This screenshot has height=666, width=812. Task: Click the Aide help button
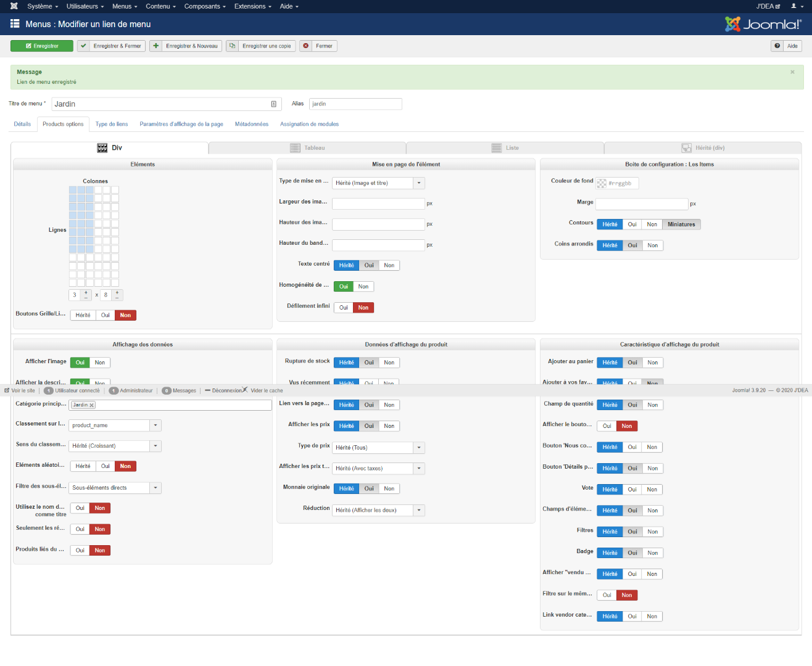click(x=787, y=46)
